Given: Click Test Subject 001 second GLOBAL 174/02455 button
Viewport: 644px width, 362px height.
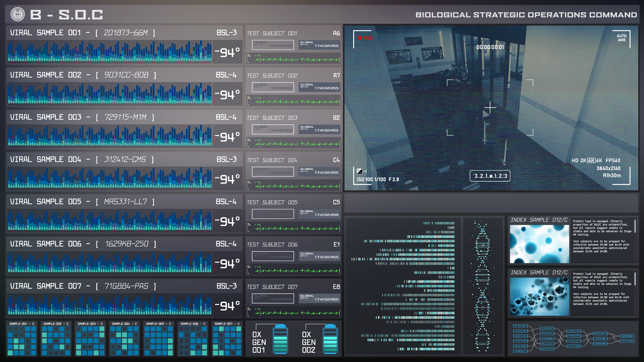Looking at the screenshot, I should click(319, 45).
